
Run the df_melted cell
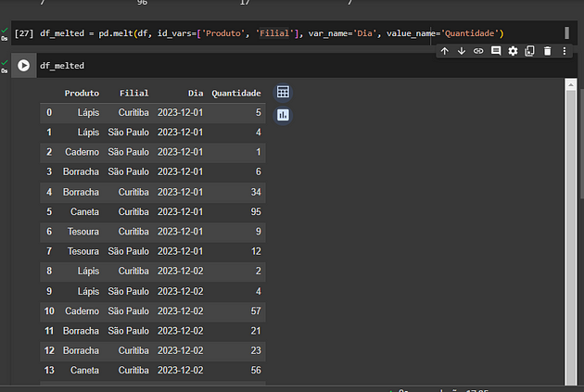click(23, 66)
